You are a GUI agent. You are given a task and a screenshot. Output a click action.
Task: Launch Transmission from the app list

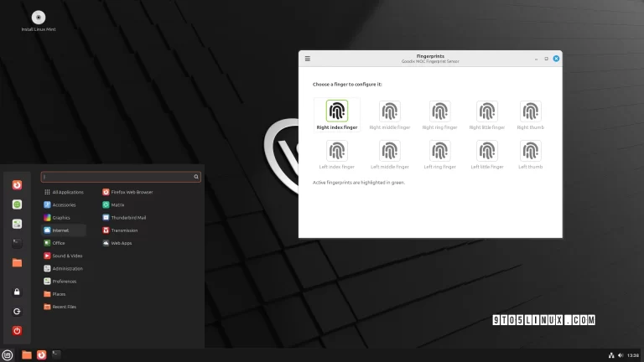[x=124, y=230]
